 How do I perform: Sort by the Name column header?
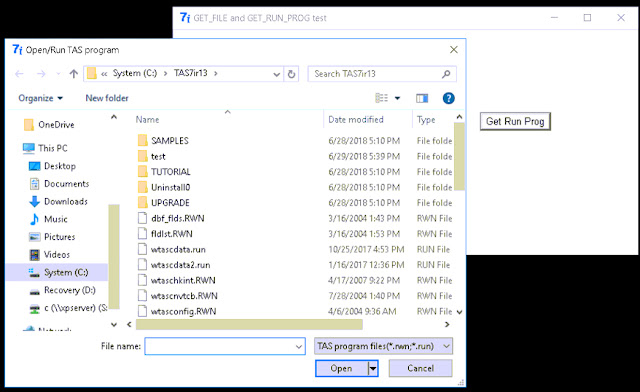coord(147,120)
